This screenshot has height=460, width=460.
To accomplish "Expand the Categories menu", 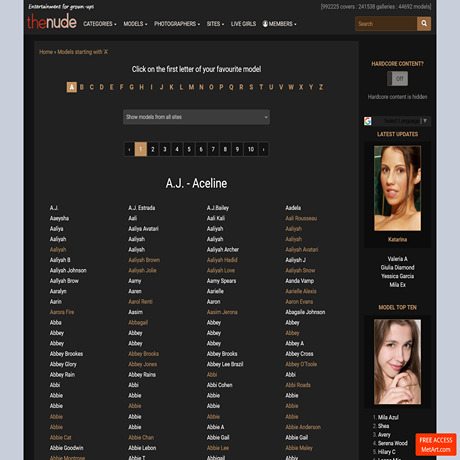I will tap(100, 24).
